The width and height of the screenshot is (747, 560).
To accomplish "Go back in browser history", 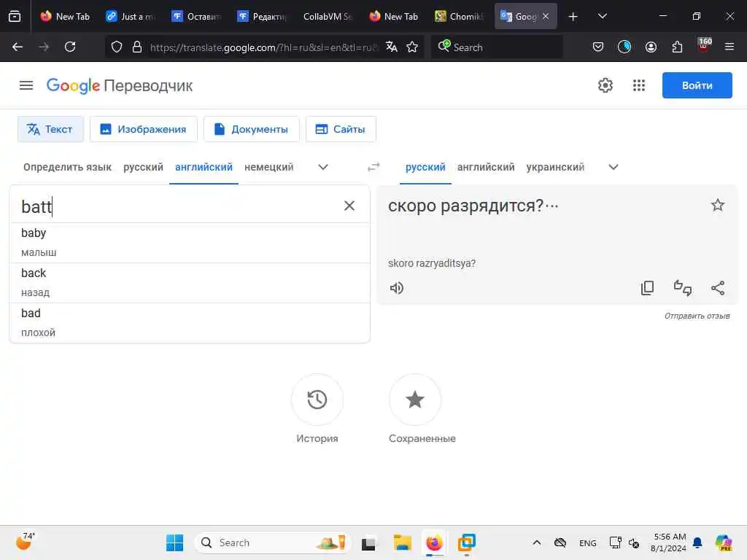I will pyautogui.click(x=18, y=47).
